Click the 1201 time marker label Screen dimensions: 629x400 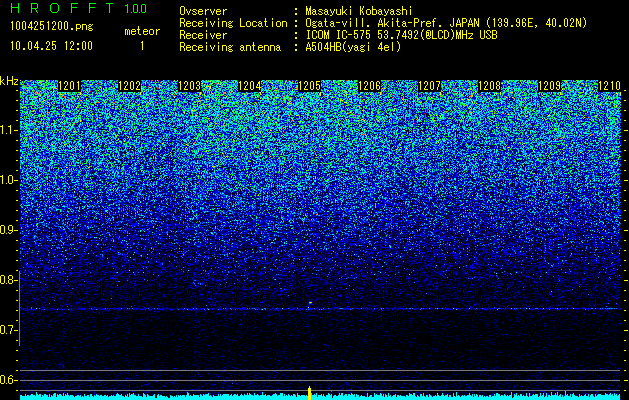tap(69, 86)
